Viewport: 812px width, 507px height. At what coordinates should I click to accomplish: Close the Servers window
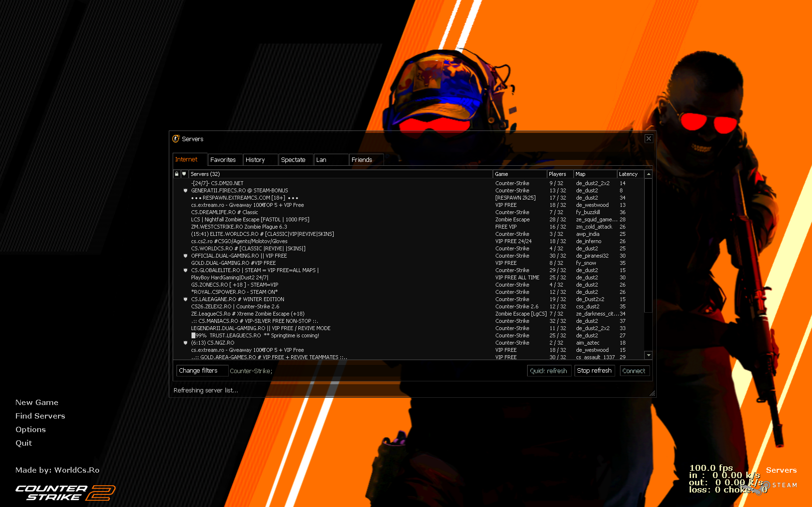pyautogui.click(x=649, y=139)
